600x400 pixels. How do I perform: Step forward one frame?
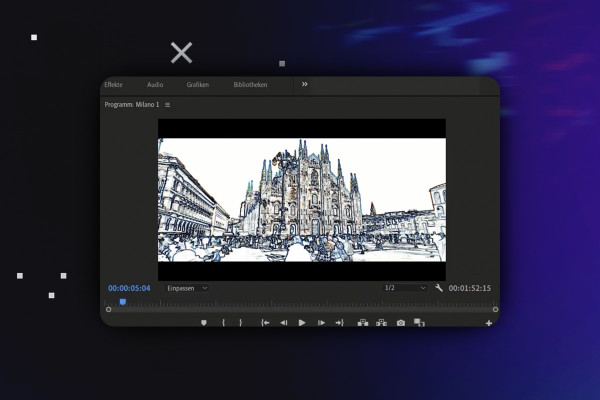[321, 323]
